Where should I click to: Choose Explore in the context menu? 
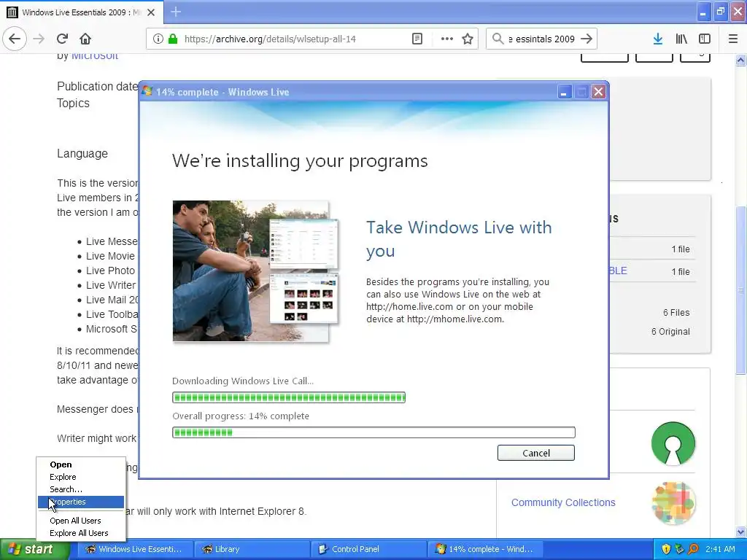click(81, 477)
